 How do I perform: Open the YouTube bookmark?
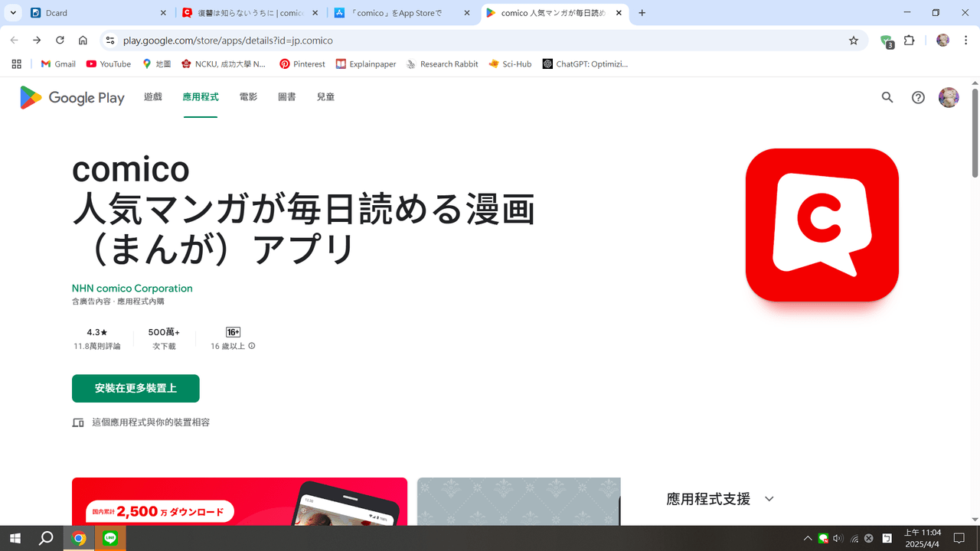click(108, 64)
